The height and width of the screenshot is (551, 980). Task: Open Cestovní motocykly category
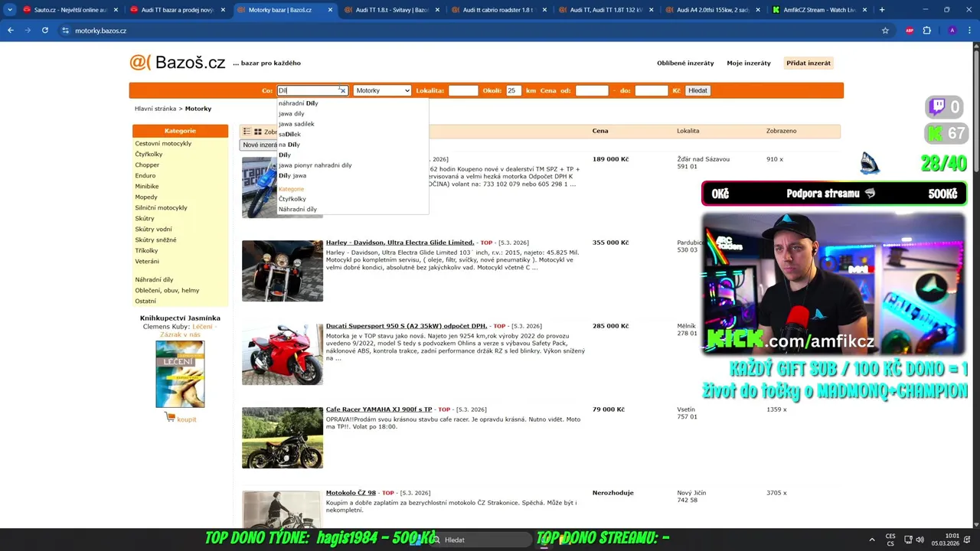[x=163, y=143]
